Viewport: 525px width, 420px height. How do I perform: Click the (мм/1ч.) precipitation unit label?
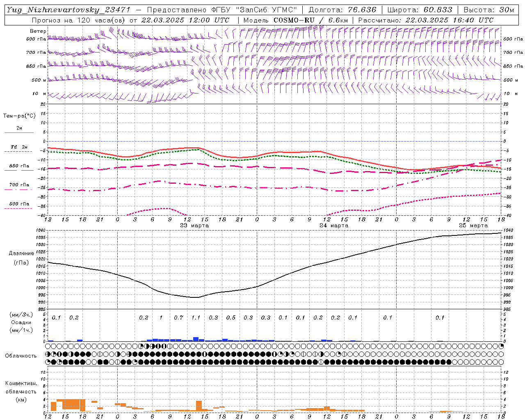[21, 330]
